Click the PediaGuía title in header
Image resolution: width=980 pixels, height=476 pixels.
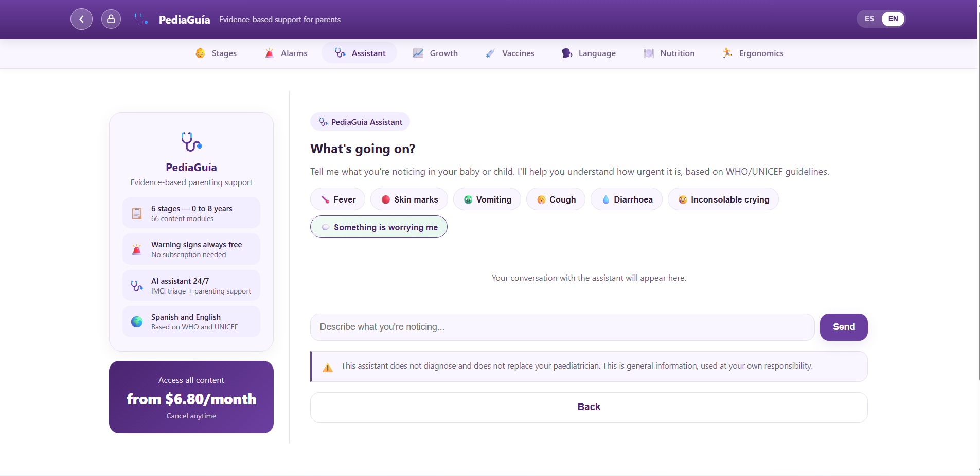click(x=184, y=20)
